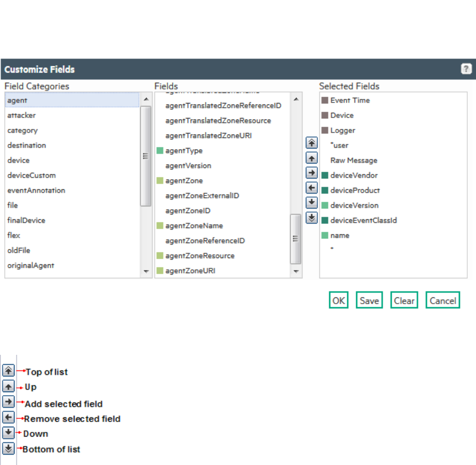476x465 pixels.
Task: Move selected field up one position
Action: 312,158
